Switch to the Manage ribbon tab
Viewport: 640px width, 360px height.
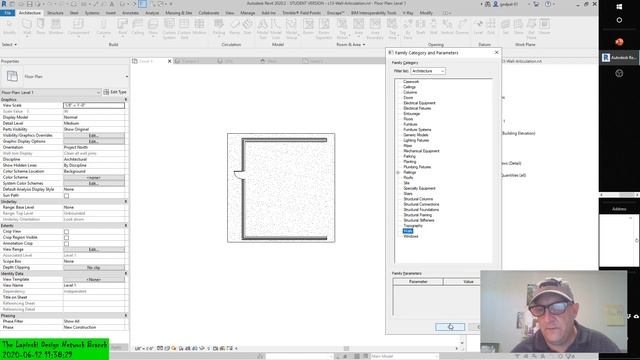click(247, 13)
